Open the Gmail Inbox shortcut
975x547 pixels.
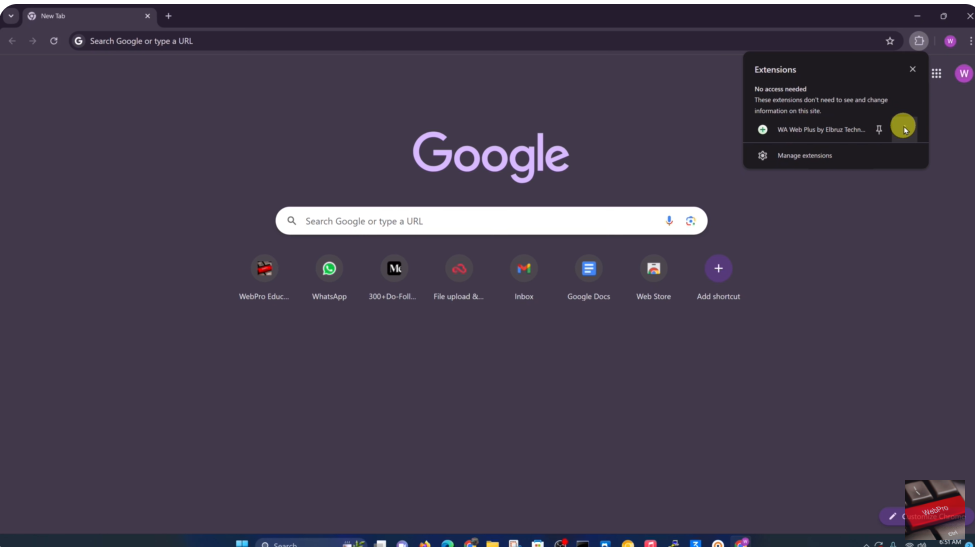[x=524, y=278]
